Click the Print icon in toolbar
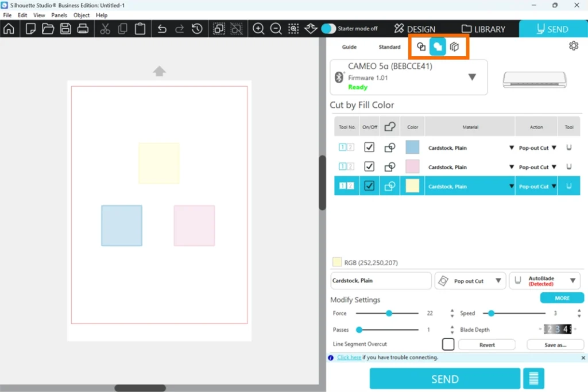This screenshot has height=392, width=588. coord(83,29)
